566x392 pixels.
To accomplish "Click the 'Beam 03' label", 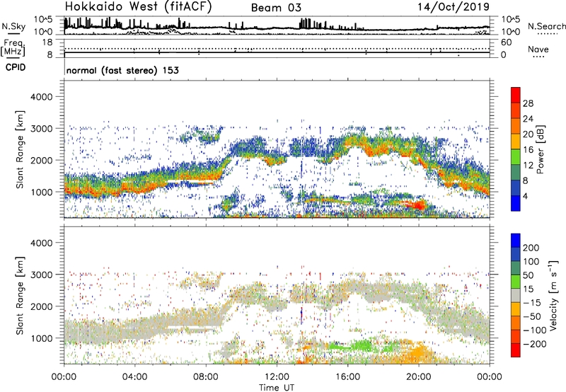I will [x=276, y=8].
